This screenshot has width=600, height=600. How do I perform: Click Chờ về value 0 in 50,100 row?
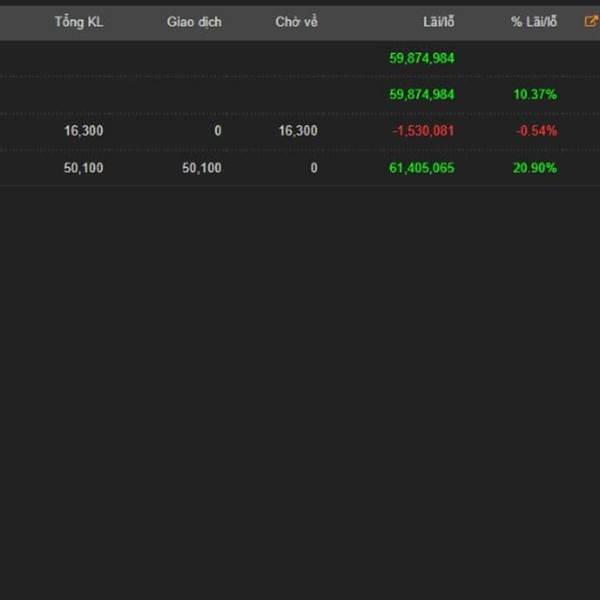[x=314, y=168]
